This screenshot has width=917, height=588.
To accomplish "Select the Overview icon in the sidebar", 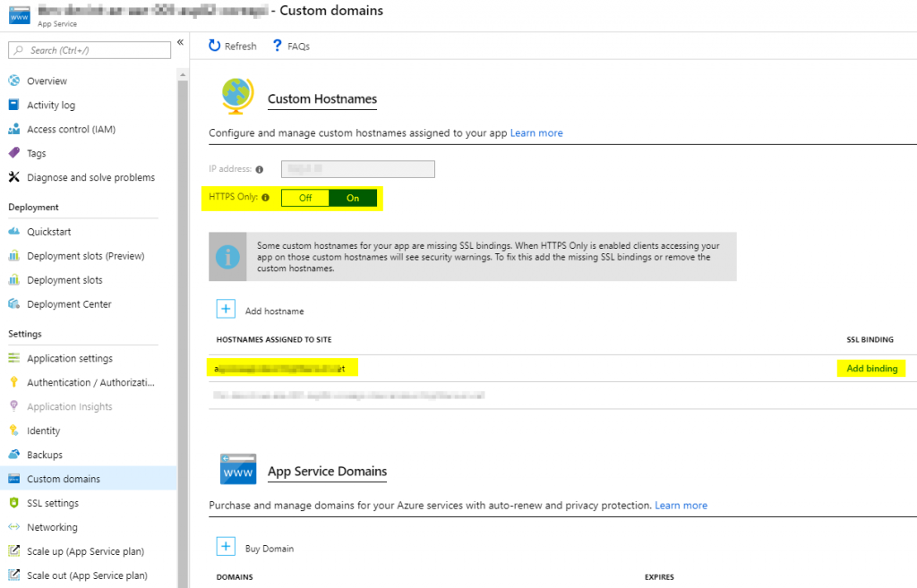I will click(x=13, y=81).
